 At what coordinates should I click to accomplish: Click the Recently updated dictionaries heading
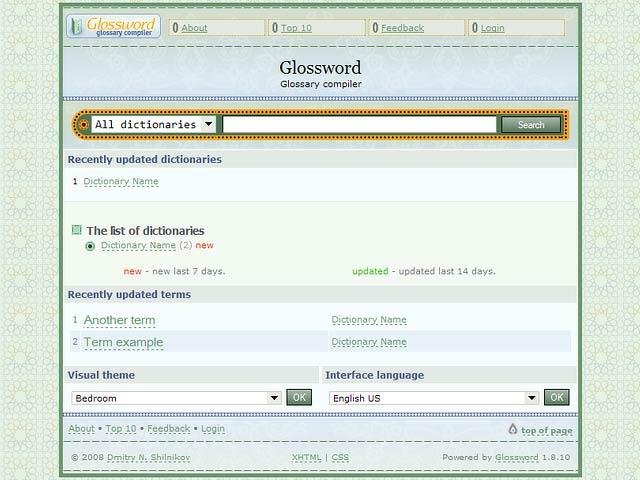pyautogui.click(x=144, y=159)
